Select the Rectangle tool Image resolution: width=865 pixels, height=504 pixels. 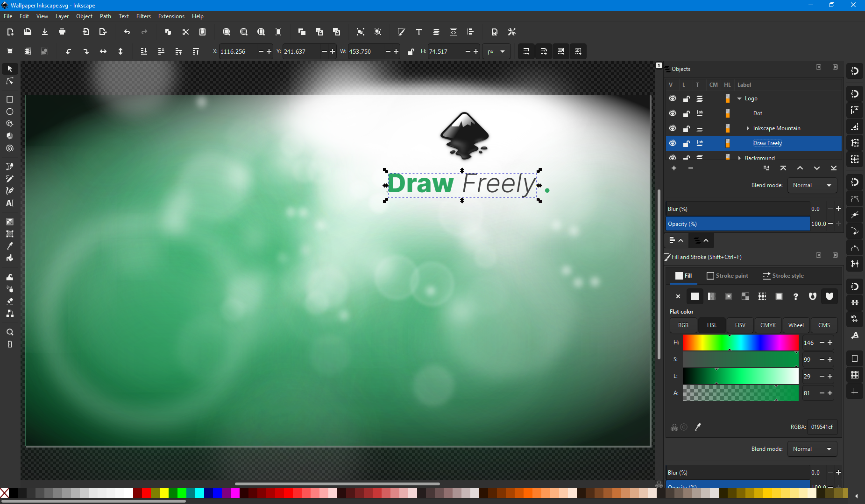click(9, 99)
